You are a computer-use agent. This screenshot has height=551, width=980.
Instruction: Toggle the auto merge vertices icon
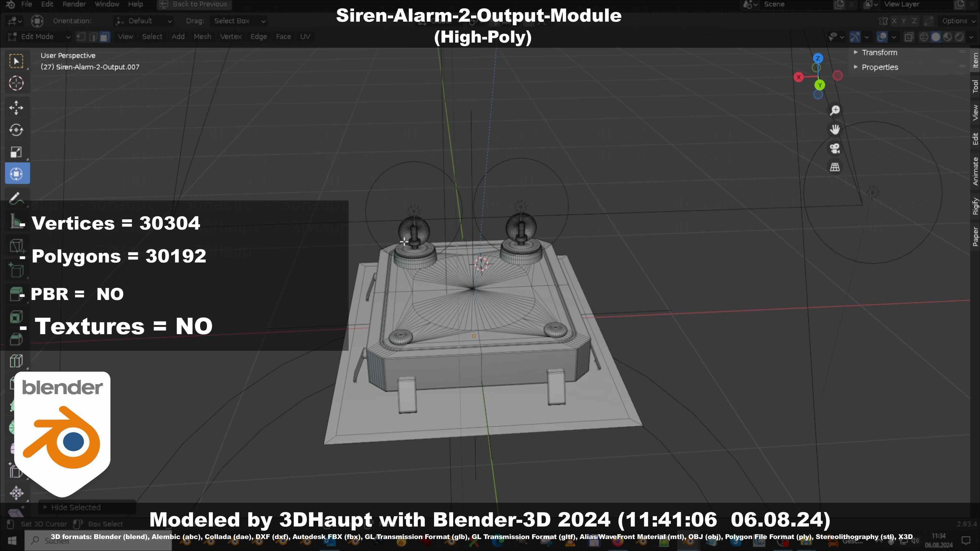[929, 21]
